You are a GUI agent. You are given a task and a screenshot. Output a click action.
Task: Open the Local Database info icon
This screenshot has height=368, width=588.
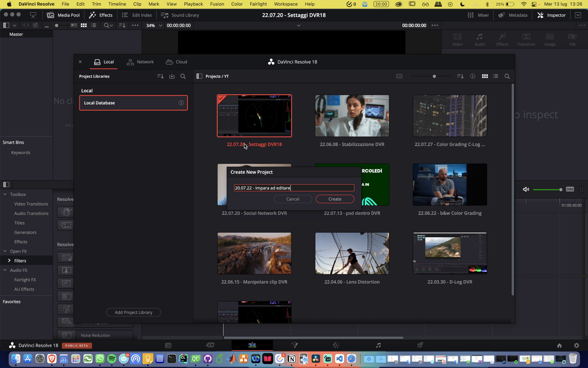coord(181,103)
